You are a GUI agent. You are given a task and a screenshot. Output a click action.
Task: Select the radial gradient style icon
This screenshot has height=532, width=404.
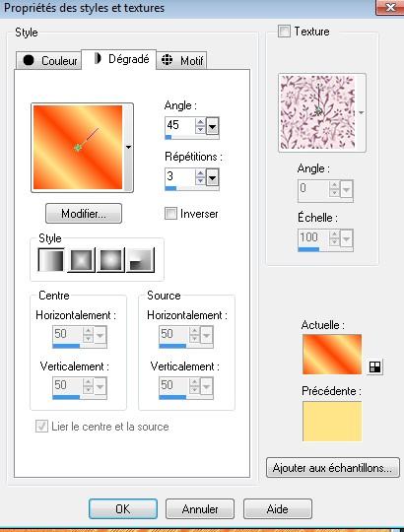pos(141,260)
